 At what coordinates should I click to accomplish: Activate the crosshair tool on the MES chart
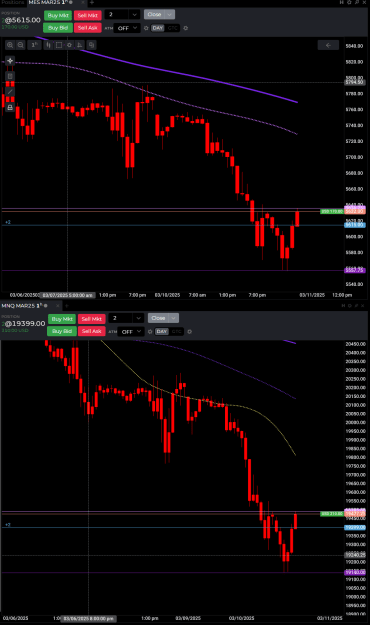coord(10,61)
